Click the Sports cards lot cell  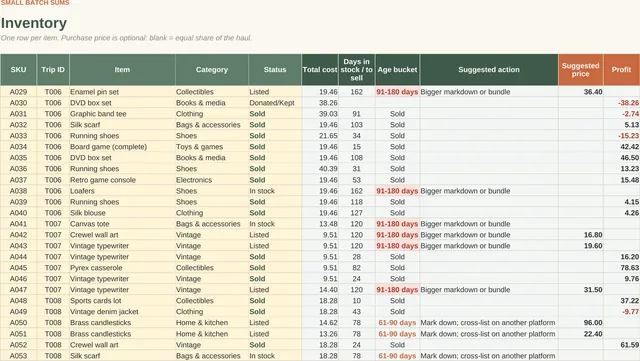click(x=122, y=301)
